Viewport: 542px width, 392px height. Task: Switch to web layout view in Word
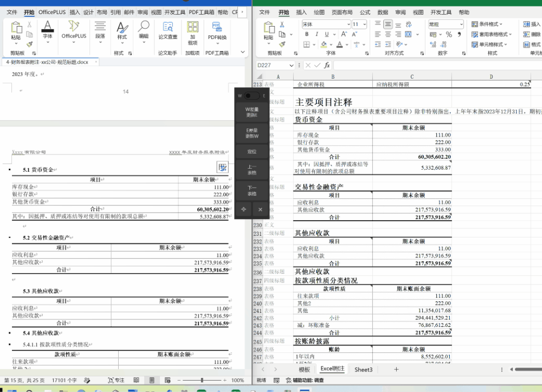pyautogui.click(x=167, y=380)
